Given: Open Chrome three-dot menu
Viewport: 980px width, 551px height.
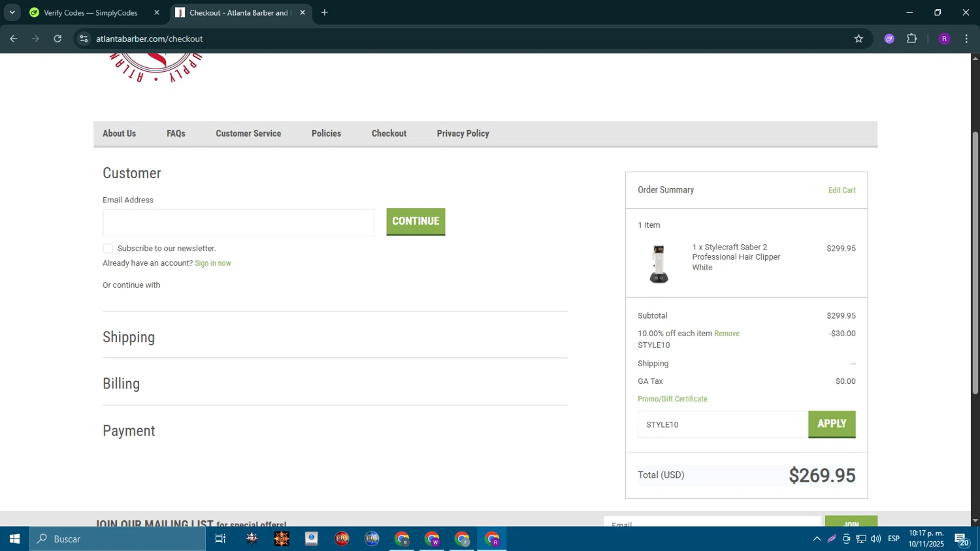Looking at the screenshot, I should click(966, 39).
